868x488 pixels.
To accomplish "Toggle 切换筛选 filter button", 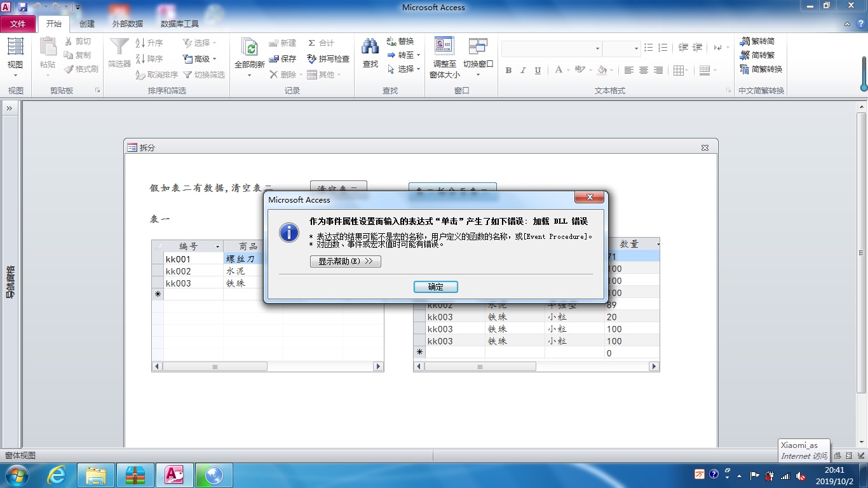I will pyautogui.click(x=204, y=75).
